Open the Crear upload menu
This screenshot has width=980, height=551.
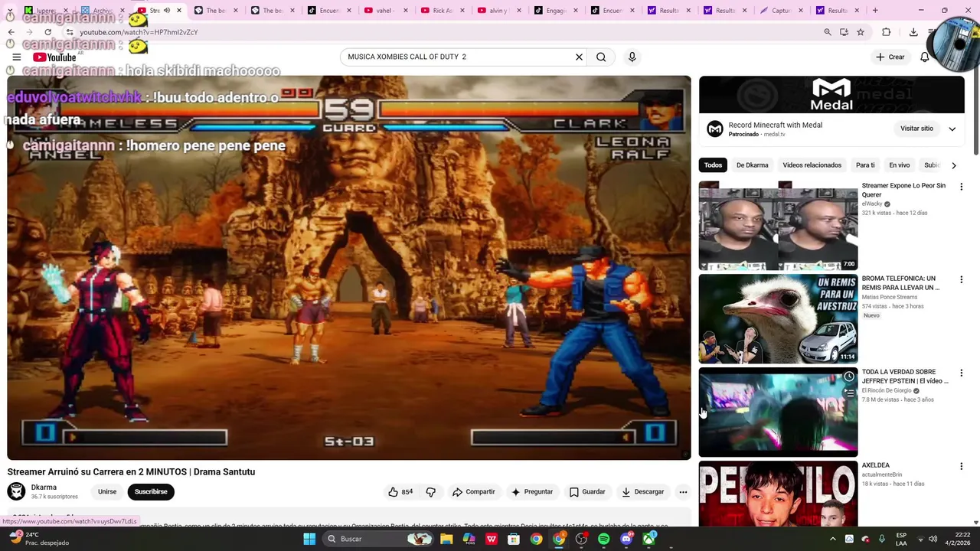point(890,57)
